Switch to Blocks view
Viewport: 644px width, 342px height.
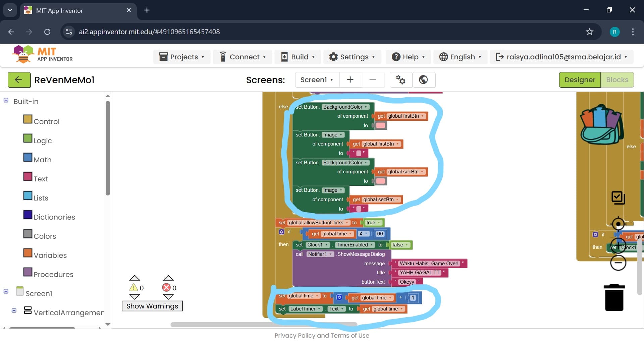[x=617, y=80]
